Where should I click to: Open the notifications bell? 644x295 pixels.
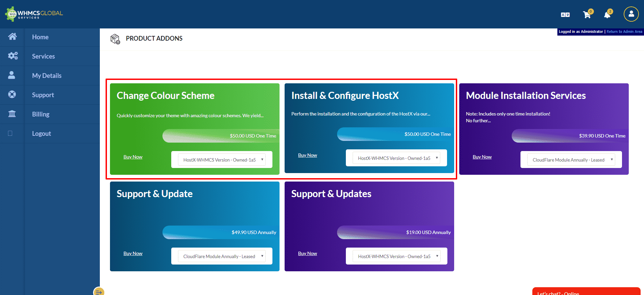607,15
